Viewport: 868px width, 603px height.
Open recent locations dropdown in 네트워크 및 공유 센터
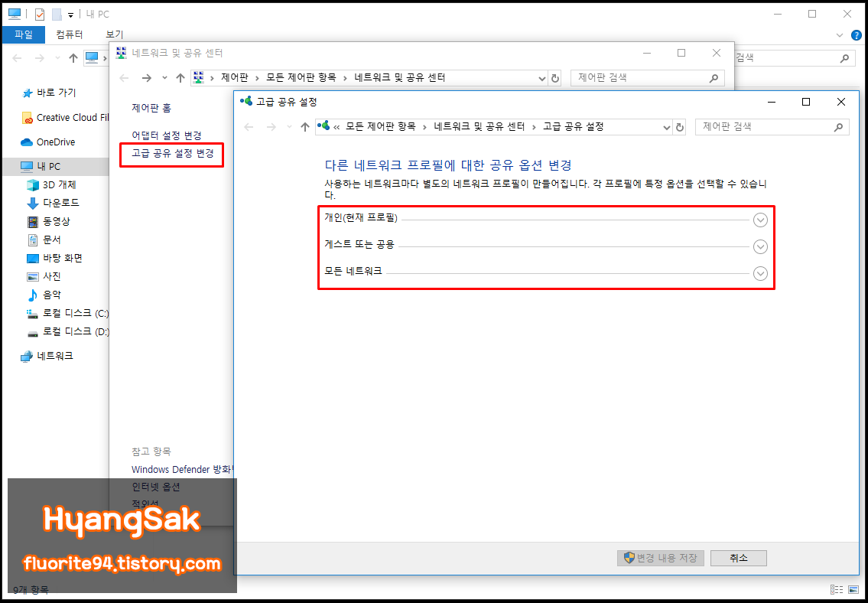coord(164,78)
